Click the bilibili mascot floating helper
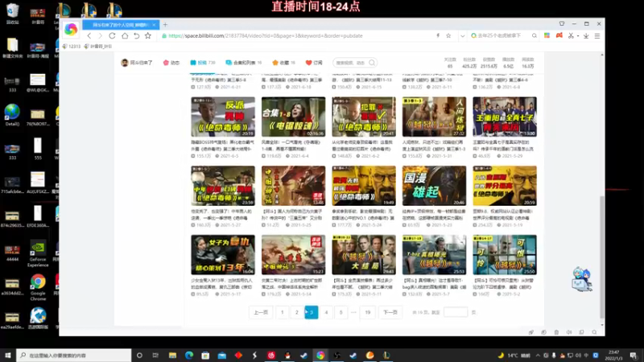Image resolution: width=644 pixels, height=362 pixels. click(581, 279)
